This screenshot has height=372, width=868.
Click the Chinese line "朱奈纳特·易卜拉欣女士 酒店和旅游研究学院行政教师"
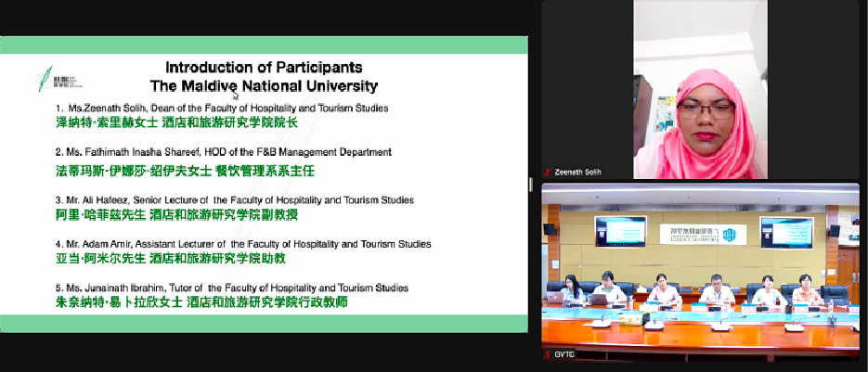pos(201,302)
